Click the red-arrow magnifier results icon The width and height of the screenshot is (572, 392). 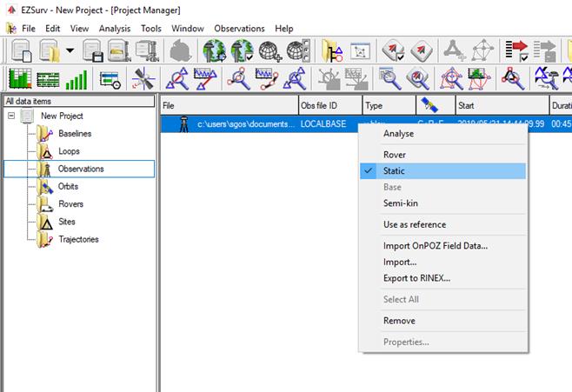point(418,78)
